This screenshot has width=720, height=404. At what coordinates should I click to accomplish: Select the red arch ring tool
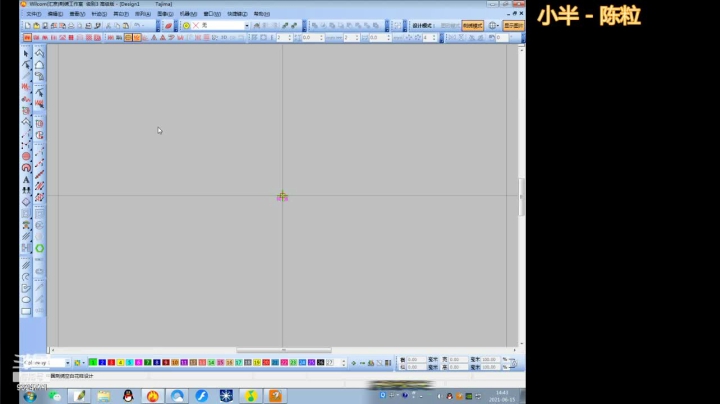tap(26, 168)
